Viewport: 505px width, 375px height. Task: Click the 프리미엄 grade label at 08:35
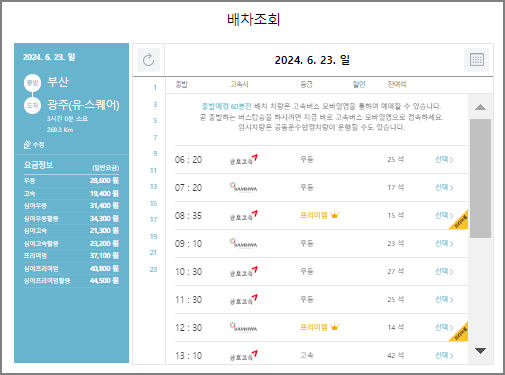coord(314,215)
